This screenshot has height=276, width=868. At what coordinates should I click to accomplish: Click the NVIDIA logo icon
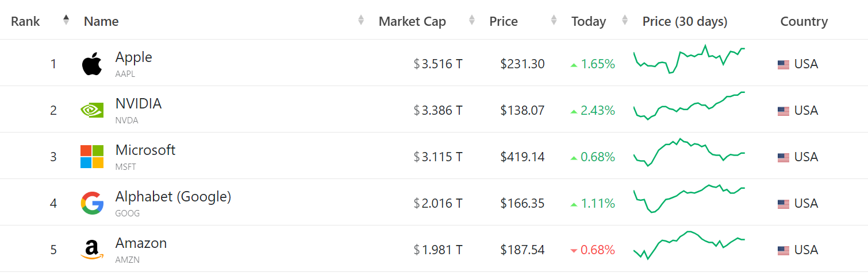[x=92, y=110]
